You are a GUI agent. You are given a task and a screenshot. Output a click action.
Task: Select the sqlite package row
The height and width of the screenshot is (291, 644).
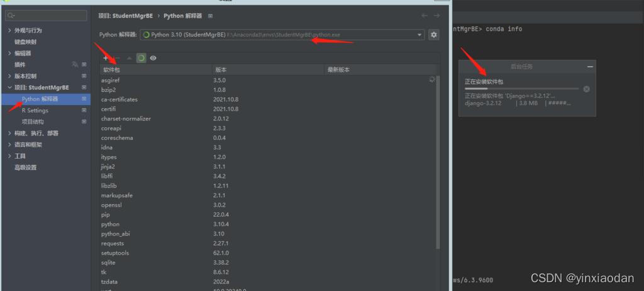pos(268,263)
